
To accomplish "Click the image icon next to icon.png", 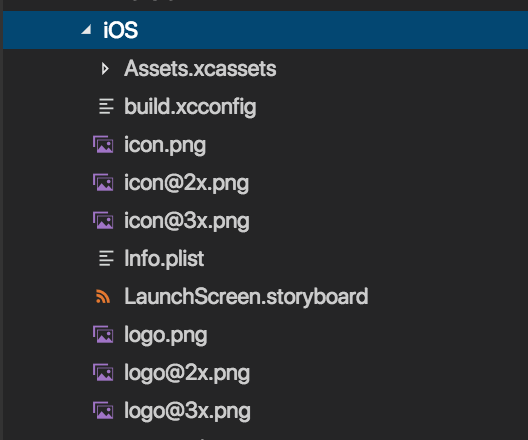I will pyautogui.click(x=103, y=144).
